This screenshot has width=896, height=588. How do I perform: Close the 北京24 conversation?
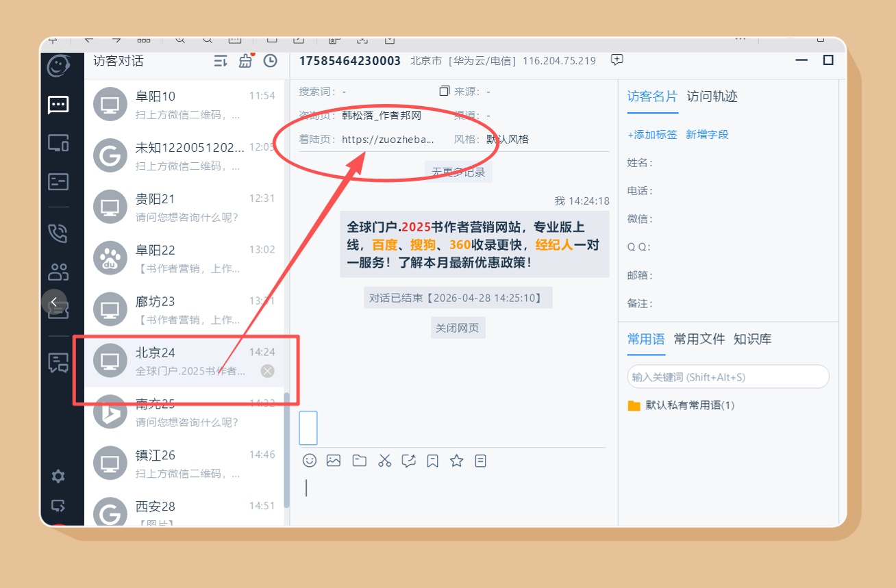point(268,371)
